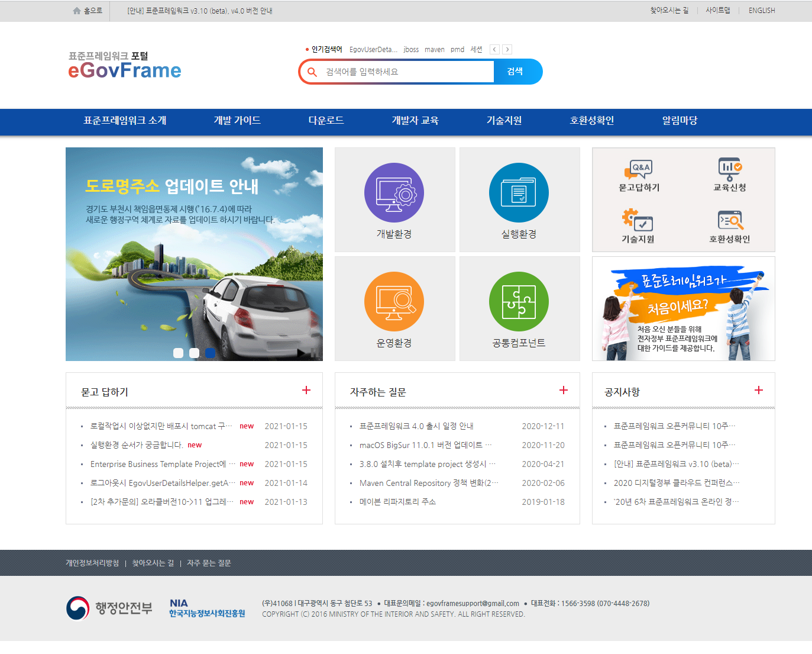Open FAQ 메이븐 리파지토리 주소
812x654 pixels.
point(397,502)
